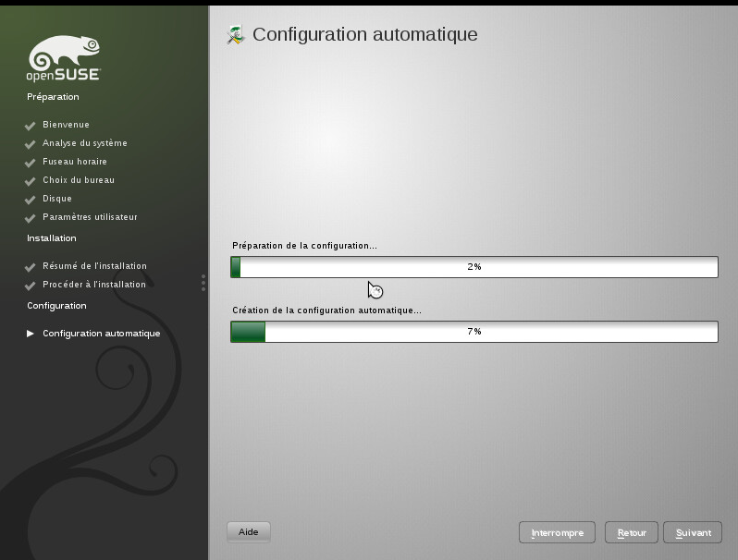Screen dimensions: 738x560
Task: Go back with the Retour button
Action: 632,533
